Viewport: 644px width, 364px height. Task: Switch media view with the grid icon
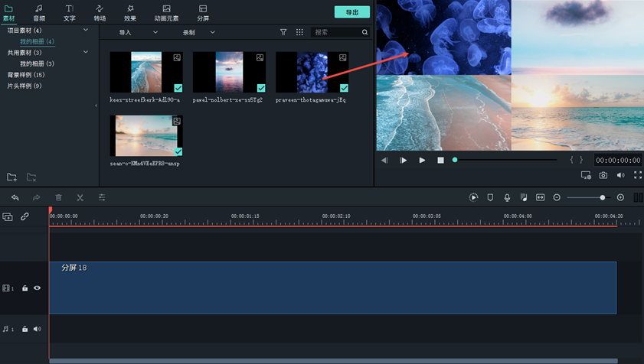pyautogui.click(x=299, y=32)
